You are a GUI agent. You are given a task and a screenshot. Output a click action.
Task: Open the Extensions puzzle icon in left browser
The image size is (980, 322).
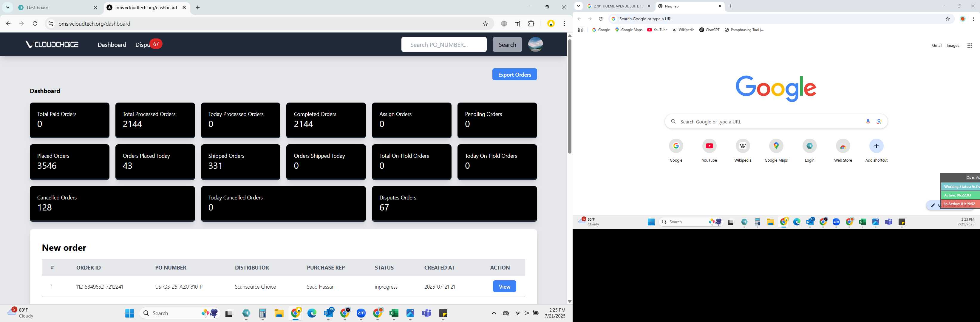(531, 24)
